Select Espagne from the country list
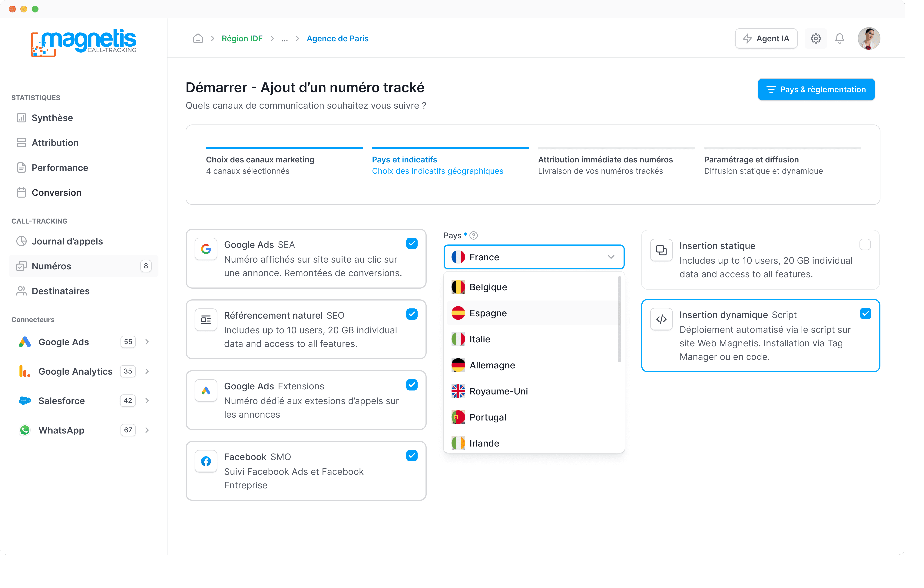 (488, 313)
